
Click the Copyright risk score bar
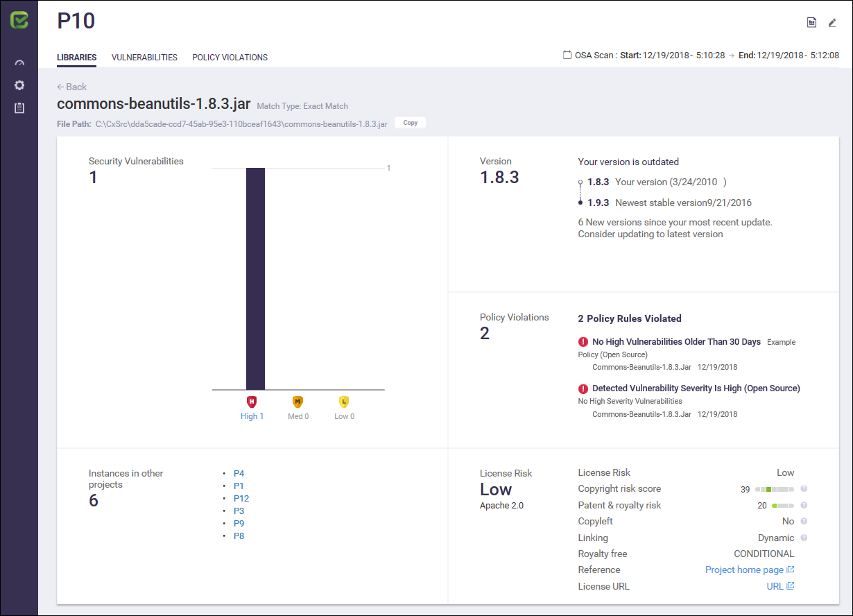pos(775,489)
